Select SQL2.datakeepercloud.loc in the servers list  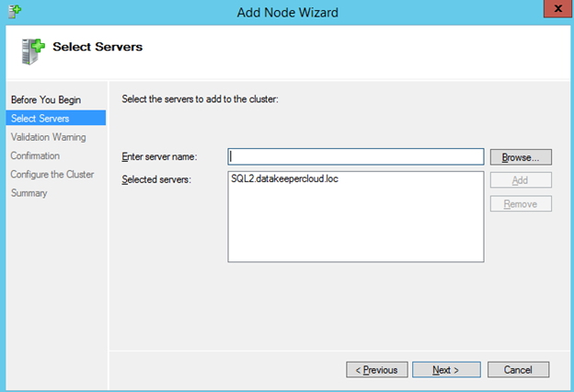pyautogui.click(x=285, y=179)
